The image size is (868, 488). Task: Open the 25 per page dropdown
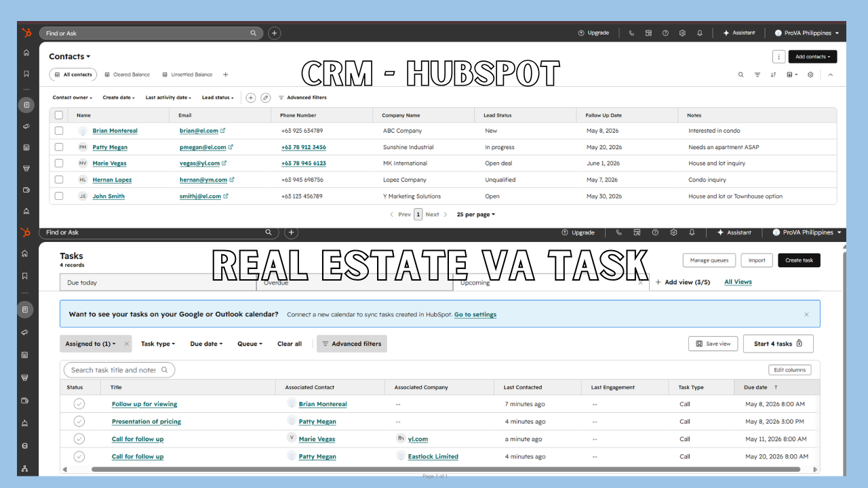[x=476, y=214]
